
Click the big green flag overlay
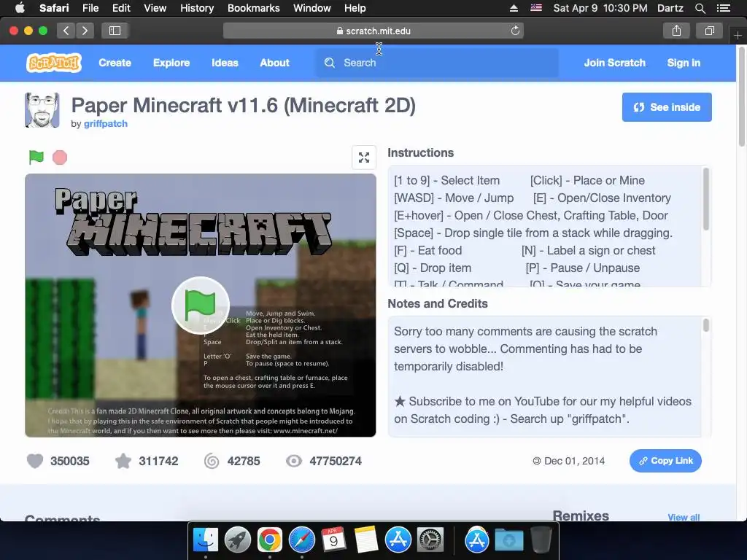(201, 306)
